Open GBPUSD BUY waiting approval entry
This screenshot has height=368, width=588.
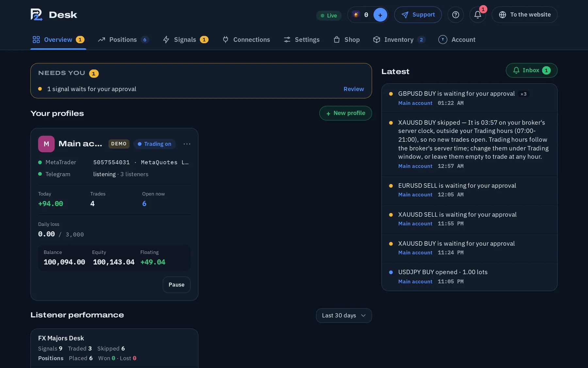pos(469,98)
